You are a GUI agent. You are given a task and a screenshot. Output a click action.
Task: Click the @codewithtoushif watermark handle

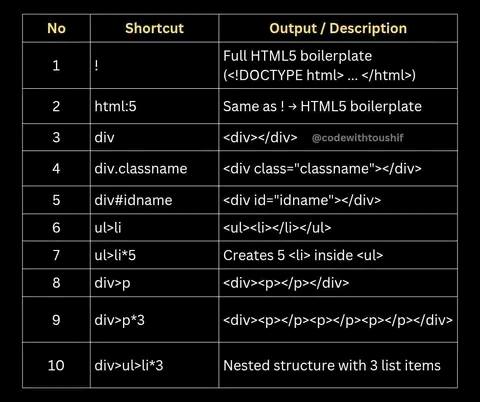[357, 138]
